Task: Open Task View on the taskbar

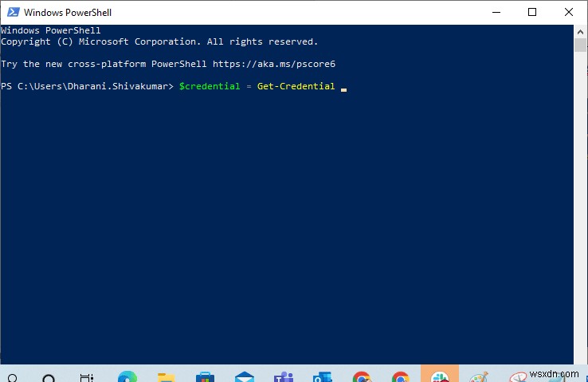Action: pos(87,377)
